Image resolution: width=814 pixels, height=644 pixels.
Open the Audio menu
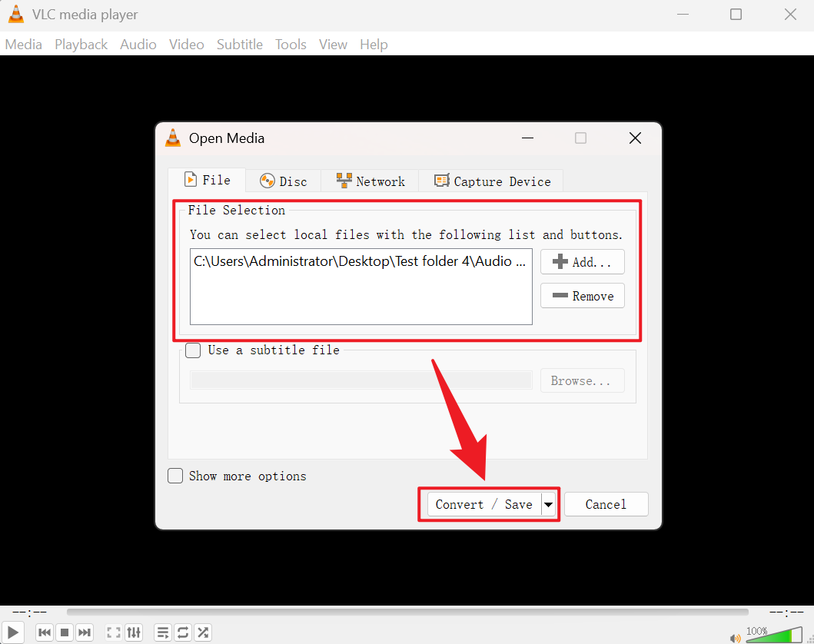[x=138, y=45]
